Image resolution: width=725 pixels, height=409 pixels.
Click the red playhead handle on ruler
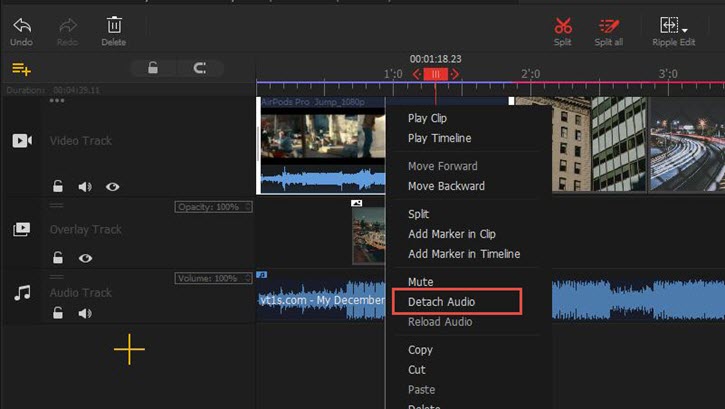coord(435,74)
